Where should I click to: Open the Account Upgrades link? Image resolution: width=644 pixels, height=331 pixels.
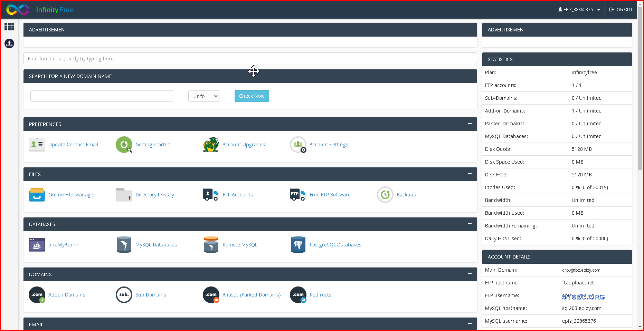(244, 145)
